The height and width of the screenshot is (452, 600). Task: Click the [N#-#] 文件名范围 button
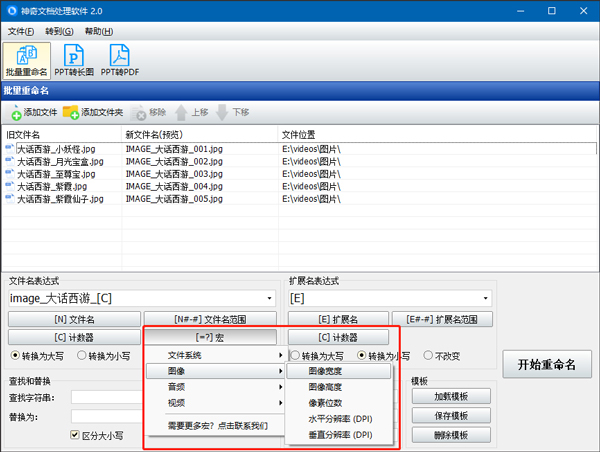click(x=210, y=319)
